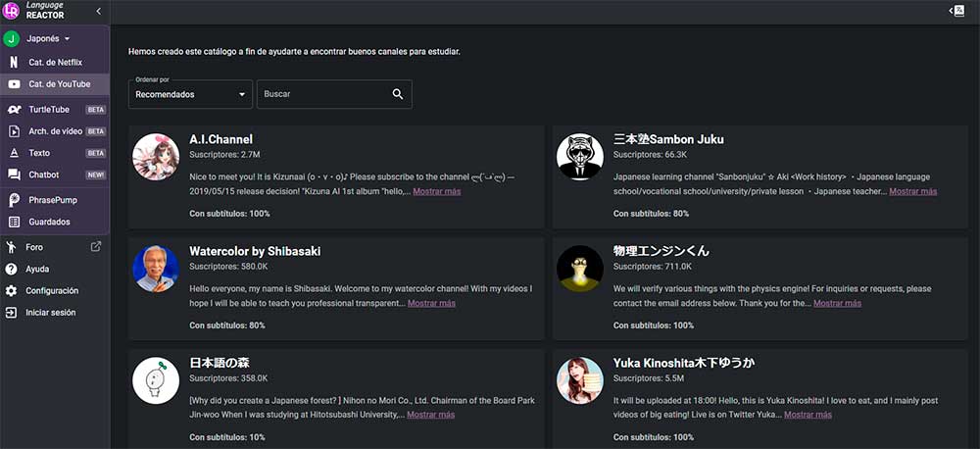Open the 日本語の森 channel title

[x=220, y=363]
